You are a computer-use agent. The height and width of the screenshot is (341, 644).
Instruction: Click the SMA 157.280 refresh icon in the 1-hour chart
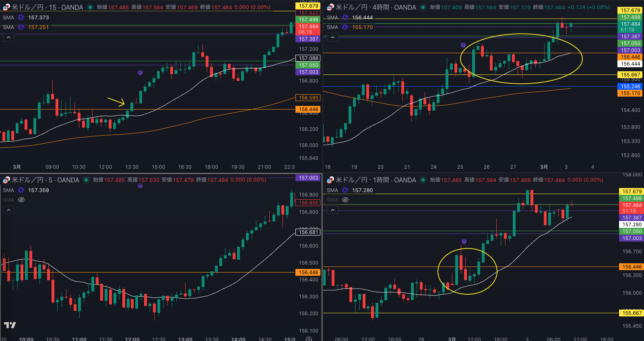(345, 190)
